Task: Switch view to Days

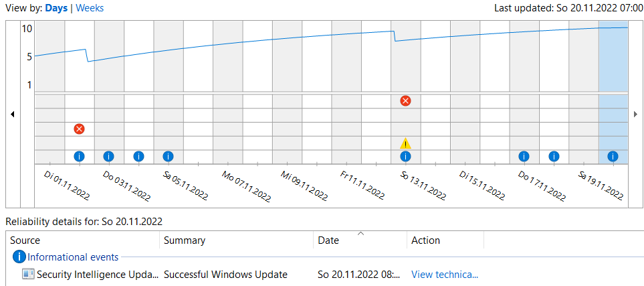Action: tap(57, 8)
